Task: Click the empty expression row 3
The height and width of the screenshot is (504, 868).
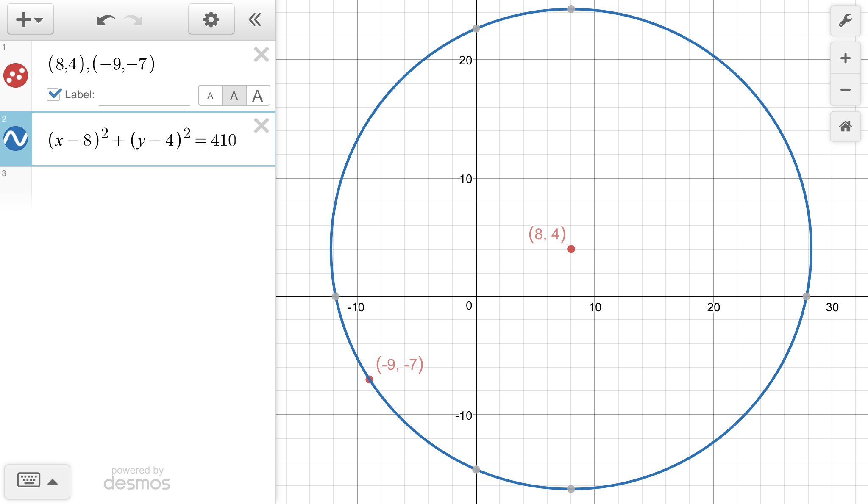Action: 153,186
